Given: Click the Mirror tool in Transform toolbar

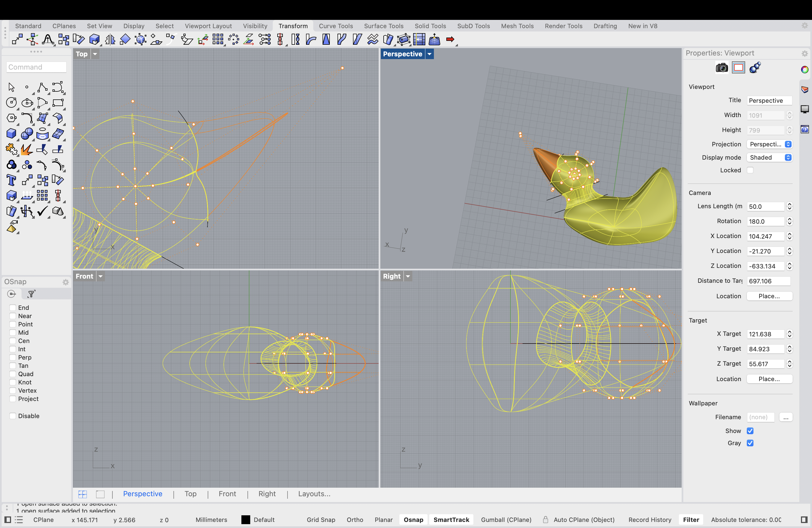Looking at the screenshot, I should click(x=110, y=39).
